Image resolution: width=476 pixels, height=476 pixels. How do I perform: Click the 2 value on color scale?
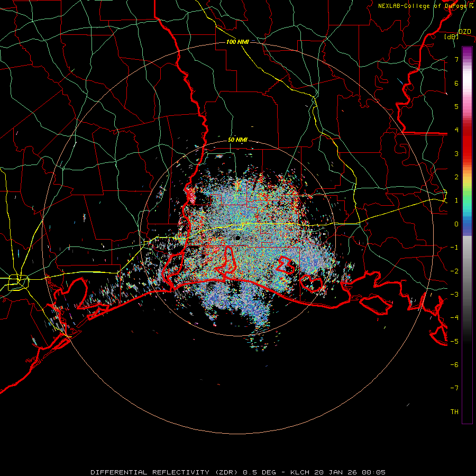[x=456, y=177]
